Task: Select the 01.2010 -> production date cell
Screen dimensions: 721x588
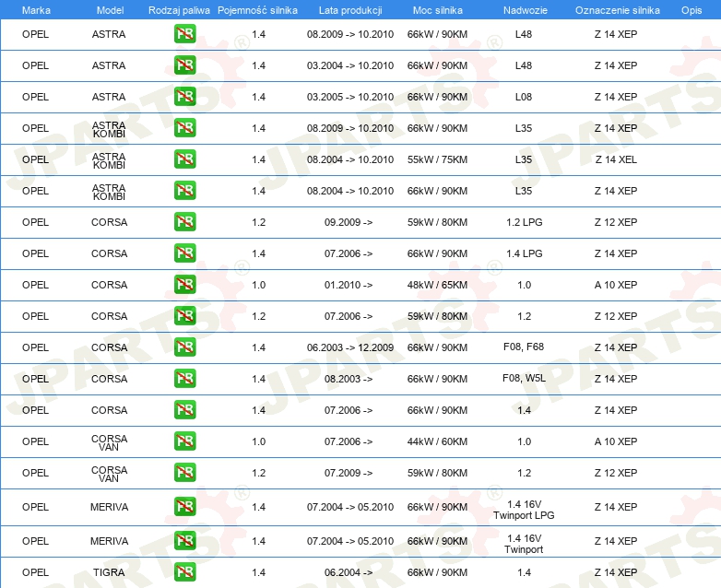Action: [x=349, y=285]
